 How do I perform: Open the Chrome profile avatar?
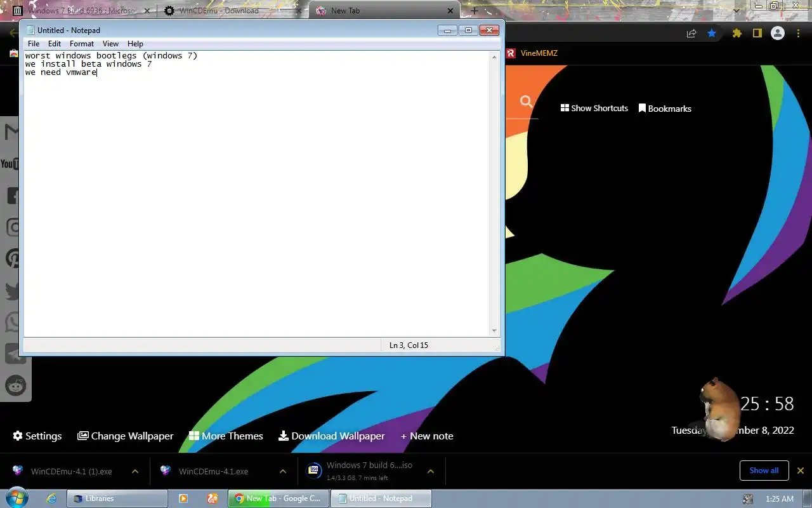point(778,34)
